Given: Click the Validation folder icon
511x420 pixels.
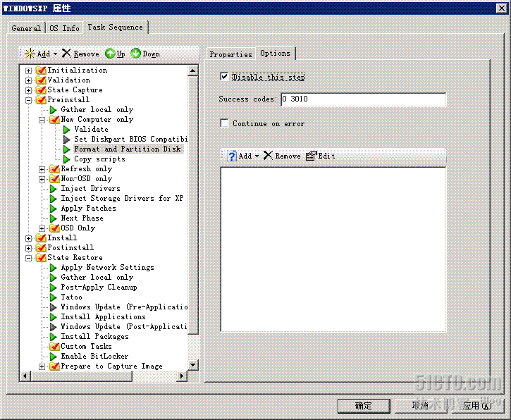Looking at the screenshot, I should 41,80.
